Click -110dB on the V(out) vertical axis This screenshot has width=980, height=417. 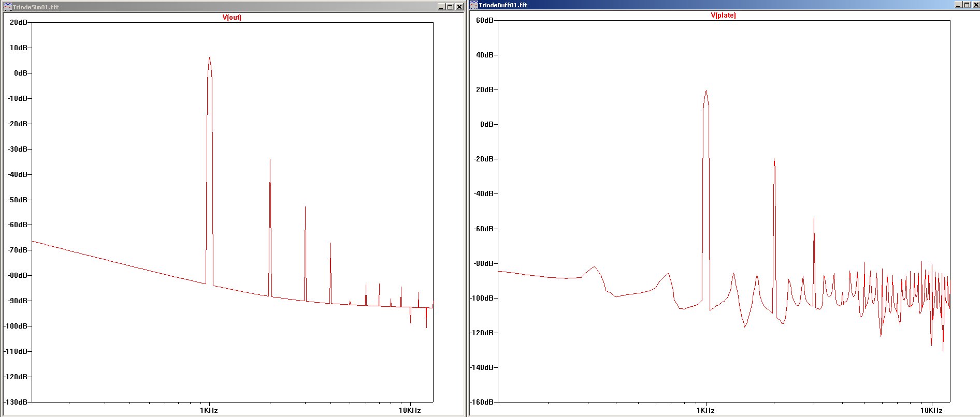[16, 351]
